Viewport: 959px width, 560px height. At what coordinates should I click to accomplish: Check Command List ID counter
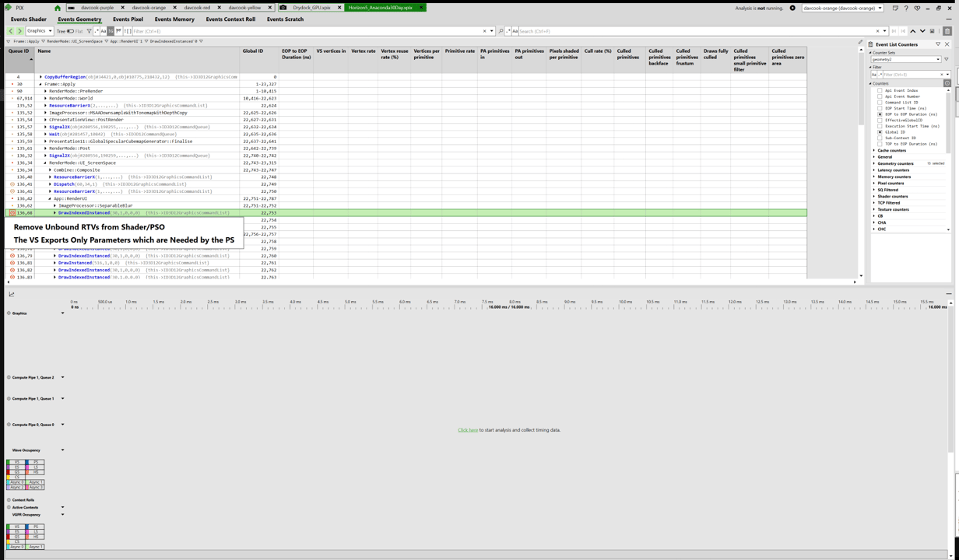click(x=880, y=102)
